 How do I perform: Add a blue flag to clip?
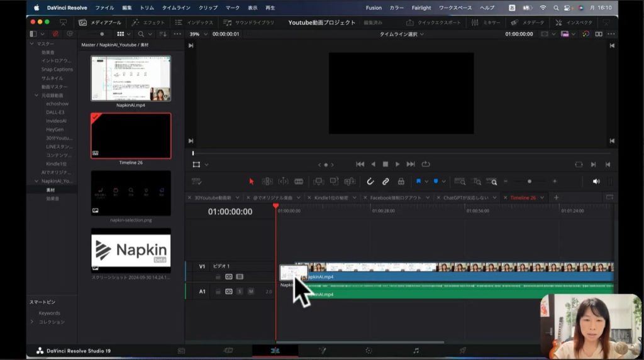point(418,182)
